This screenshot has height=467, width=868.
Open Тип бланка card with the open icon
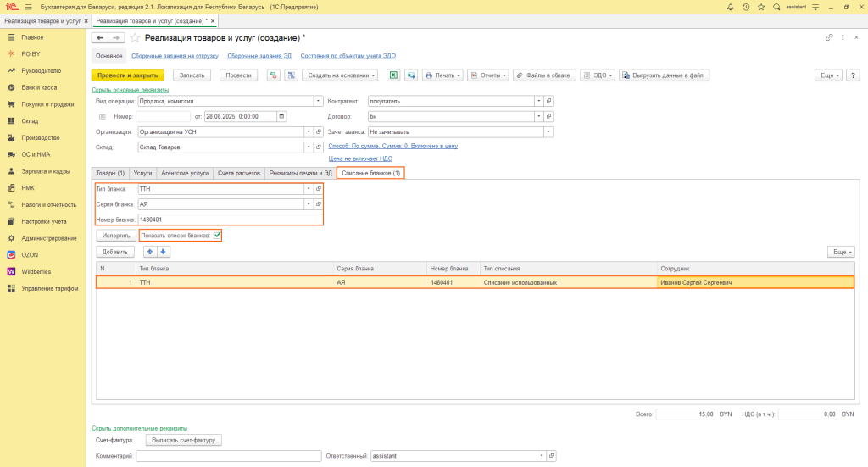319,189
